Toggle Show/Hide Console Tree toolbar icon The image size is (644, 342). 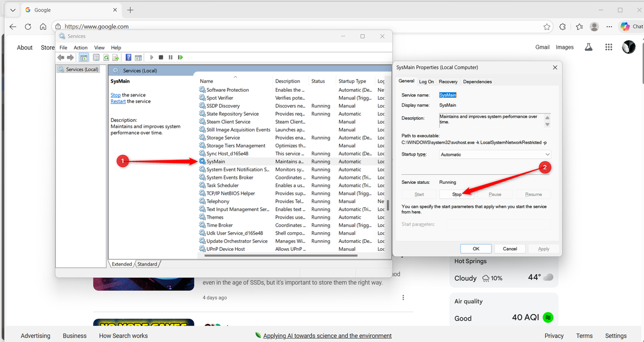[x=84, y=57]
